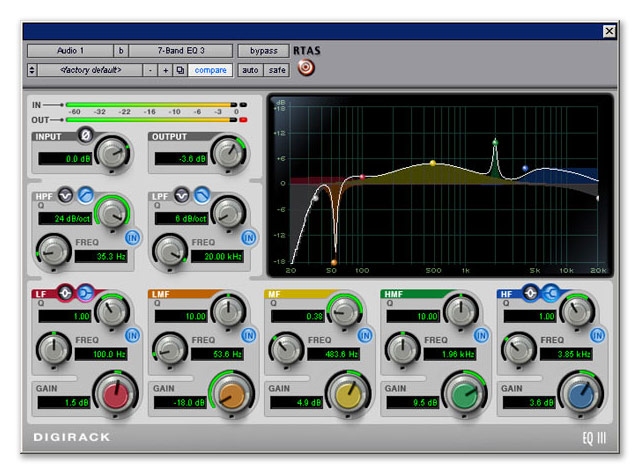This screenshot has width=640, height=474.
Task: Copy settings with the plus-side copy icon
Action: click(x=180, y=70)
